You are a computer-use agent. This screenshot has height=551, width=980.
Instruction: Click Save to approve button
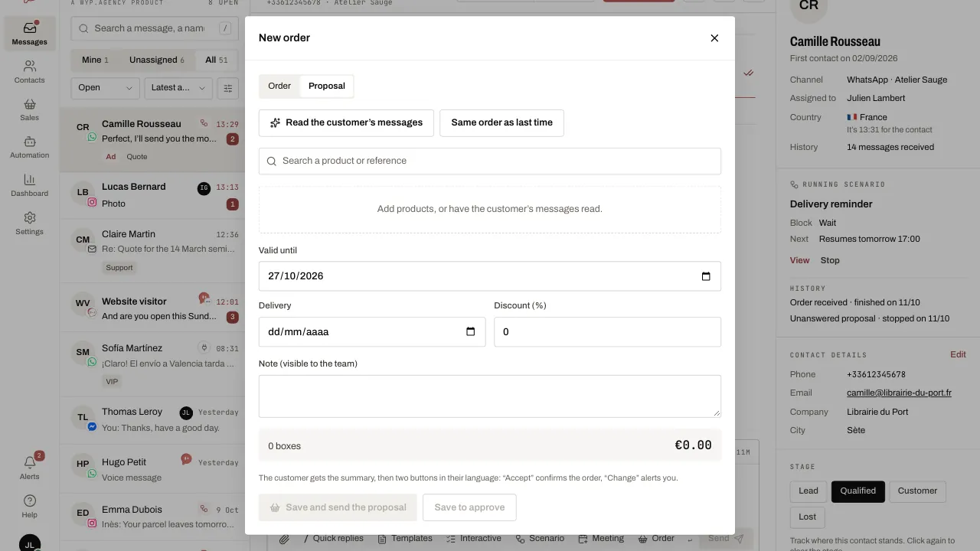(x=469, y=507)
